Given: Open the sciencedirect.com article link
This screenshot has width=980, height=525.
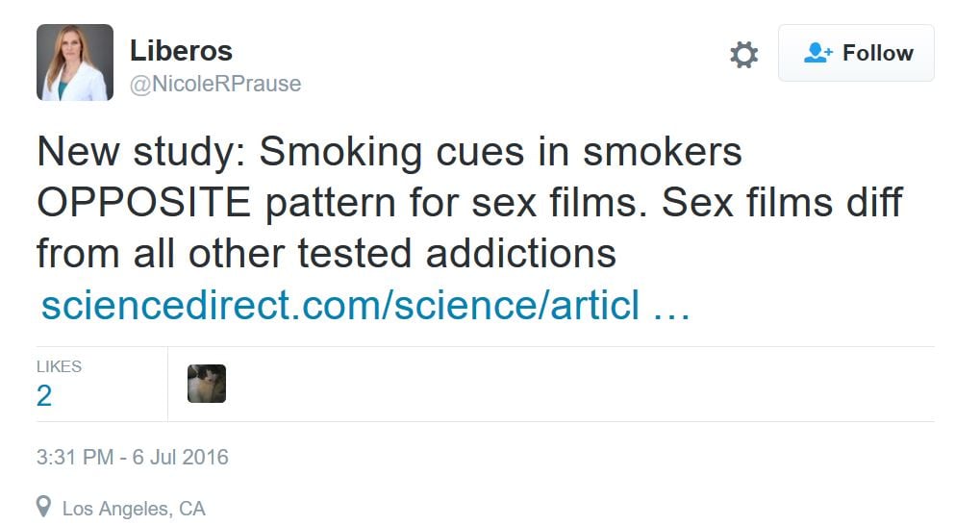Looking at the screenshot, I should pyautogui.click(x=340, y=306).
